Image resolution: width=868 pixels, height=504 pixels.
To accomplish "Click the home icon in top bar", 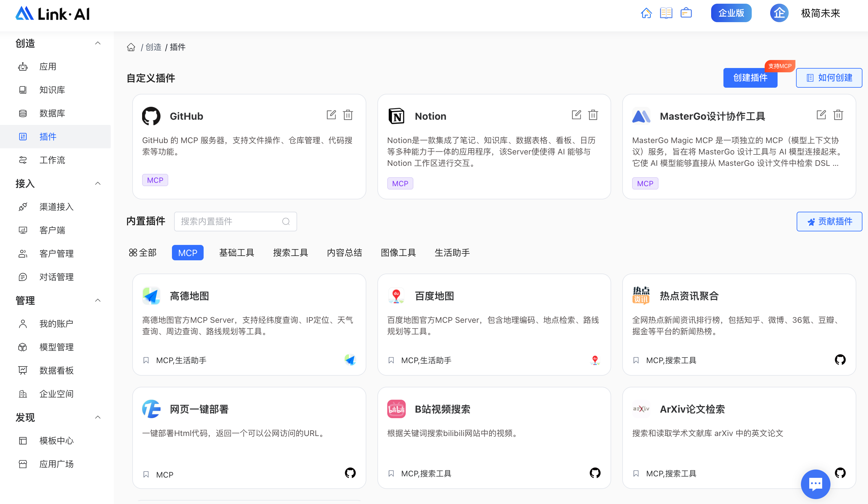I will tap(646, 13).
